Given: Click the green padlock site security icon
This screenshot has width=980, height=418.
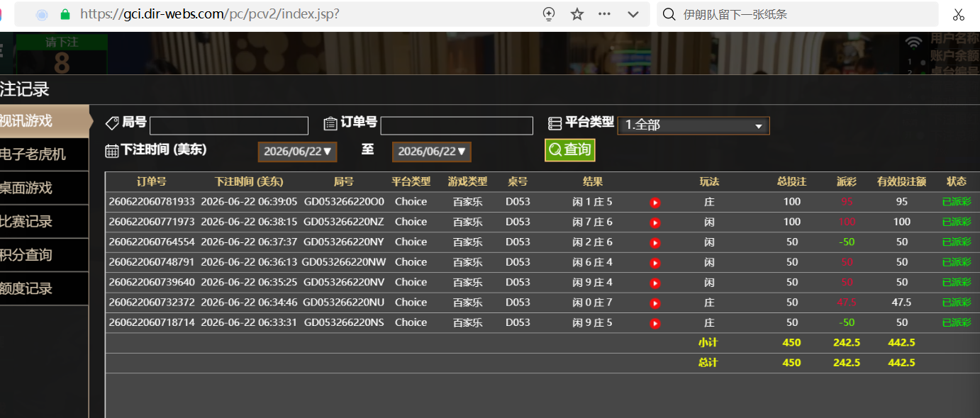Looking at the screenshot, I should pyautogui.click(x=65, y=14).
